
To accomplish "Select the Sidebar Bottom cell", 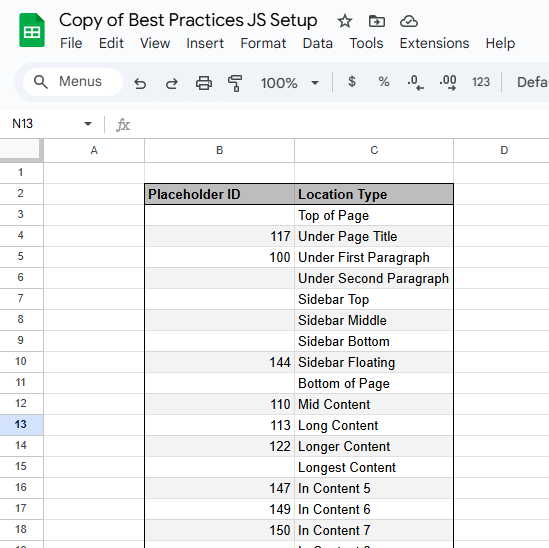I will [x=374, y=341].
